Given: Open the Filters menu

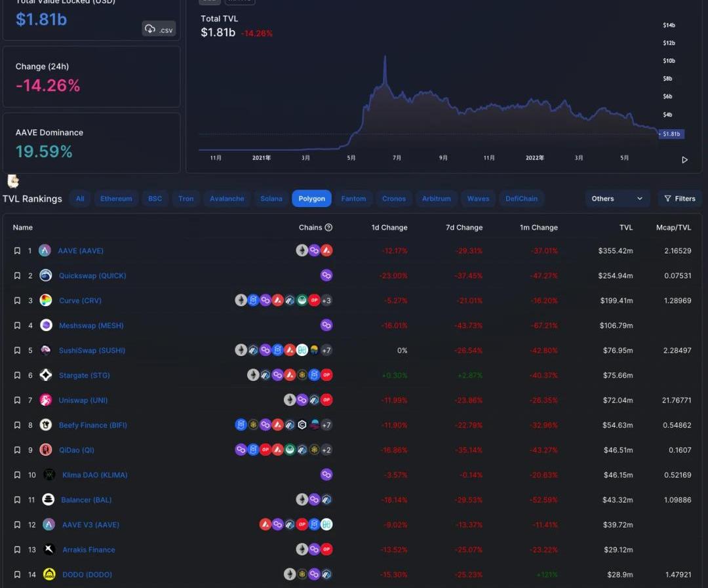Looking at the screenshot, I should coord(679,199).
